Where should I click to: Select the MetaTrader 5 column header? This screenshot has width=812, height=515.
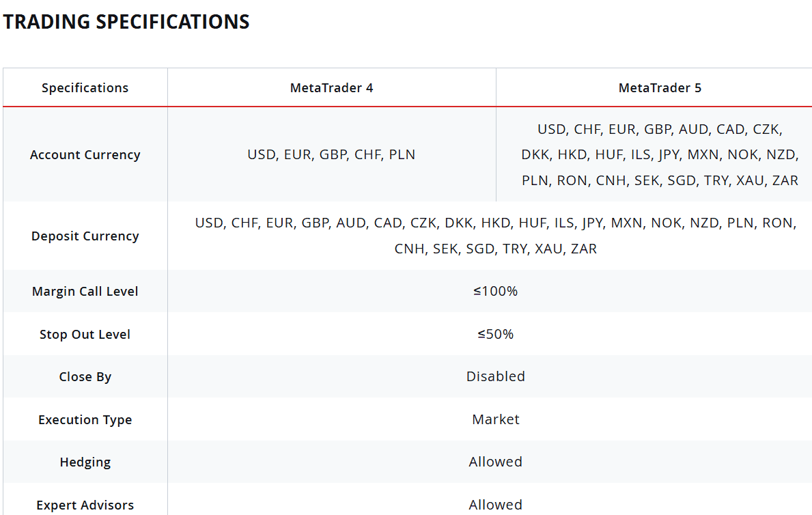[660, 87]
